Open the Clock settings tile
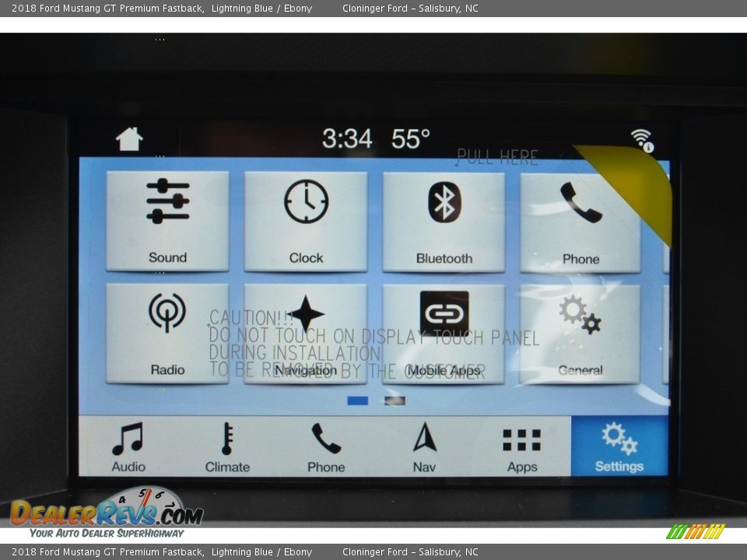This screenshot has height=560, width=747. [306, 221]
